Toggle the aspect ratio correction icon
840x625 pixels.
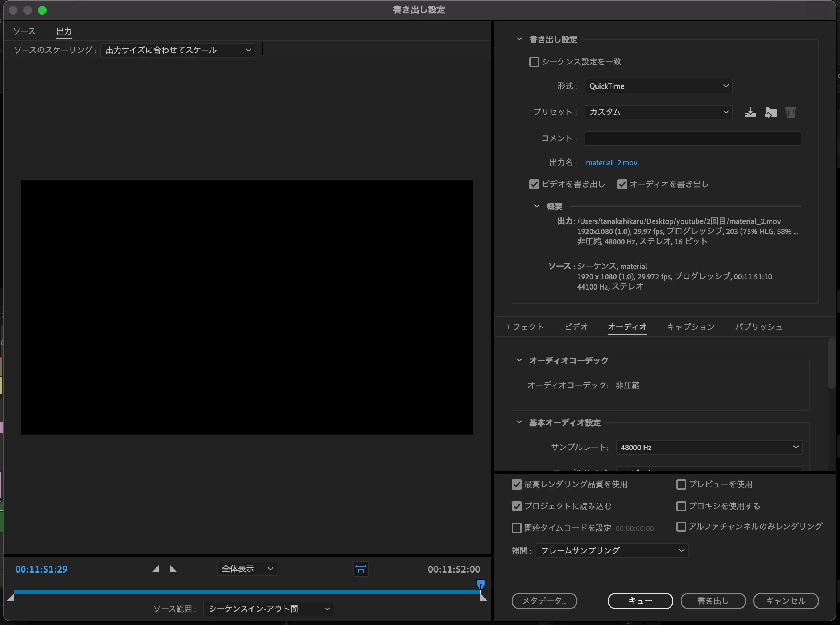361,569
